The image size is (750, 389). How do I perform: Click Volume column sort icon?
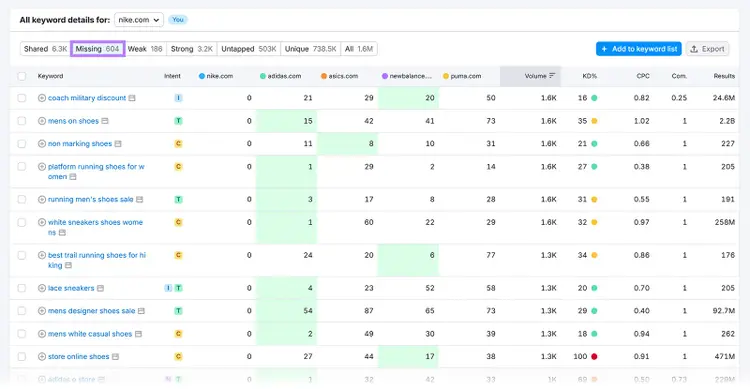pyautogui.click(x=552, y=76)
